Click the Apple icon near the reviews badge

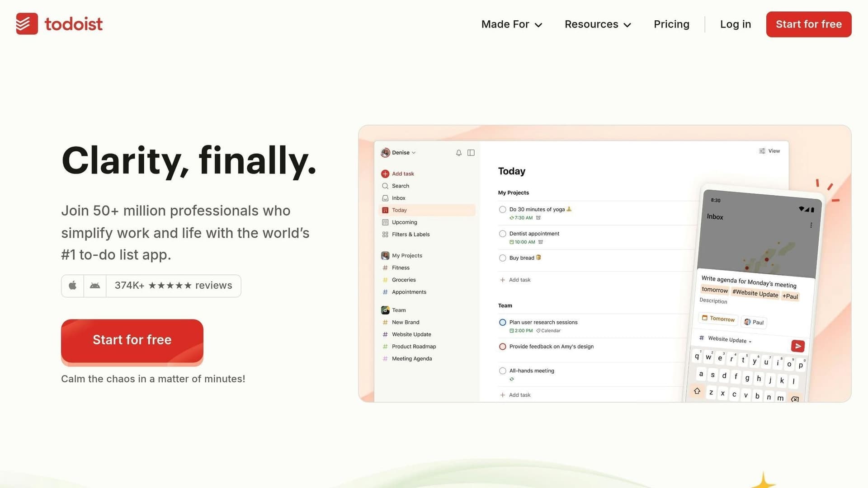(x=72, y=286)
